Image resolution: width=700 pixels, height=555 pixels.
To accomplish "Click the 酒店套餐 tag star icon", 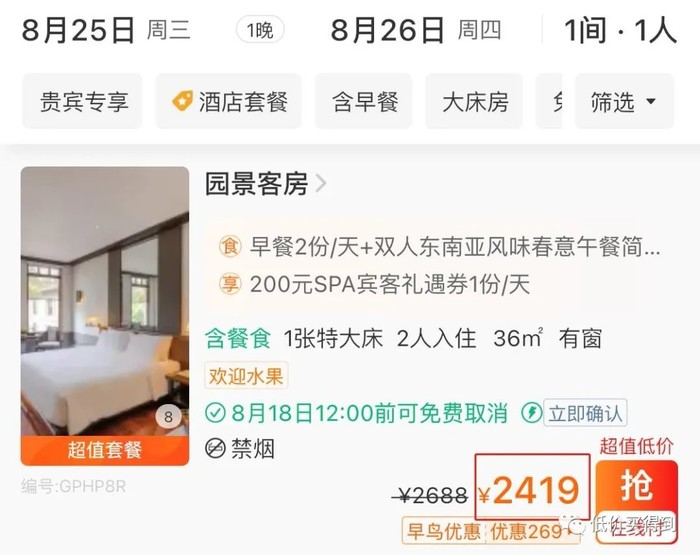I will (x=183, y=101).
